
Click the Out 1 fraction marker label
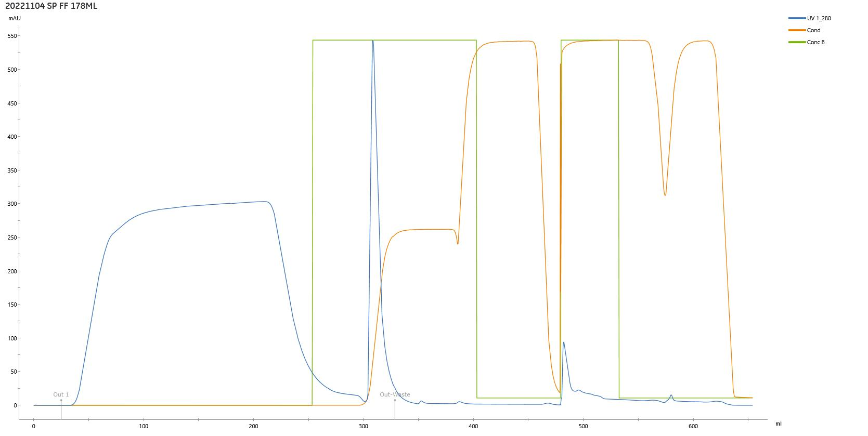click(x=61, y=395)
